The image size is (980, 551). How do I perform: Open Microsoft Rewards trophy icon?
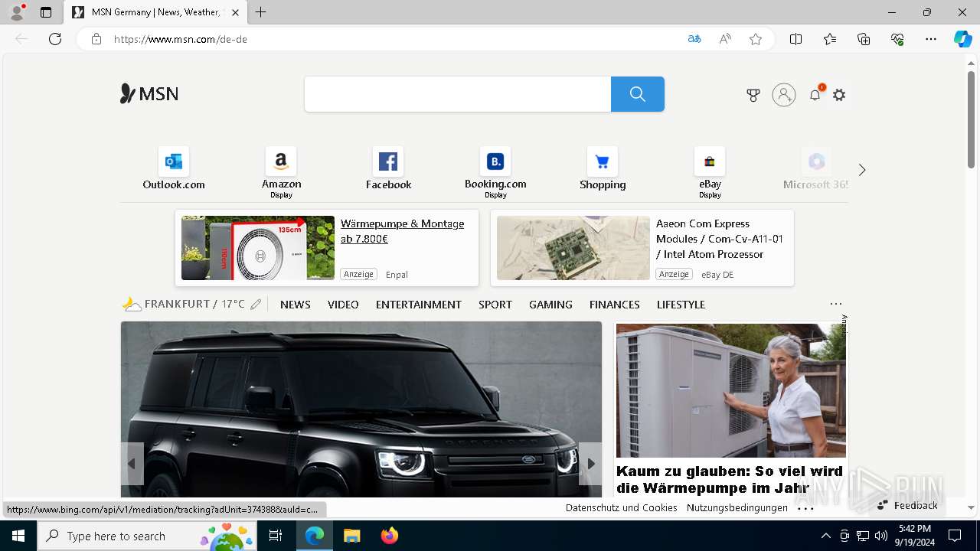753,95
